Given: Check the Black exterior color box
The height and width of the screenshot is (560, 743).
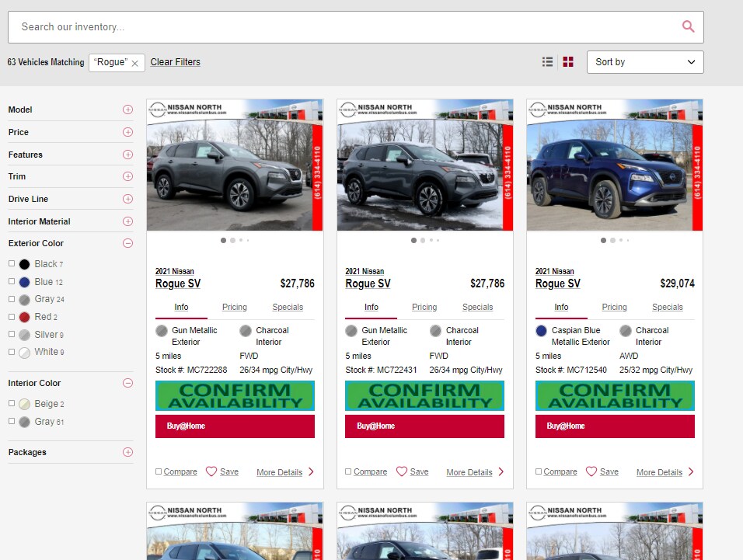Looking at the screenshot, I should pyautogui.click(x=12, y=263).
